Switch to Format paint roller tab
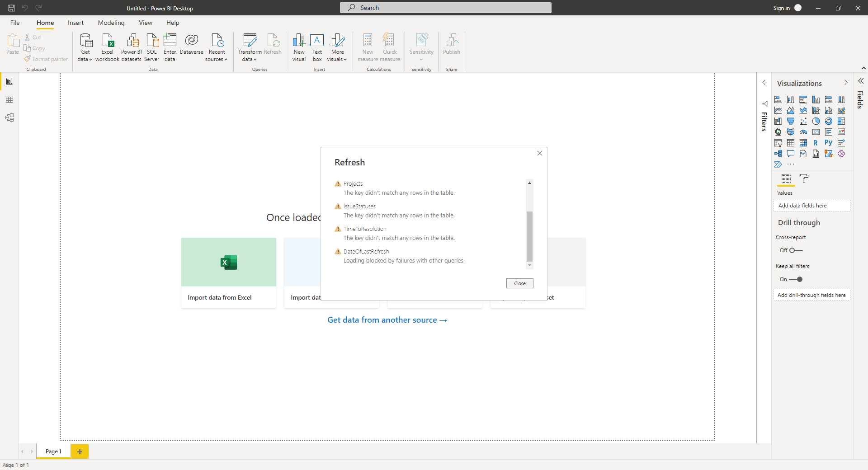The width and height of the screenshot is (868, 470). tap(804, 179)
